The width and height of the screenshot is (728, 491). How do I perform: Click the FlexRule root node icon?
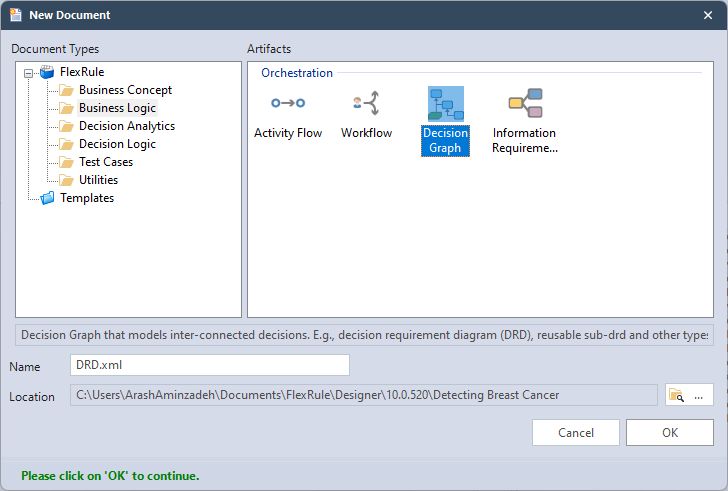tap(47, 72)
